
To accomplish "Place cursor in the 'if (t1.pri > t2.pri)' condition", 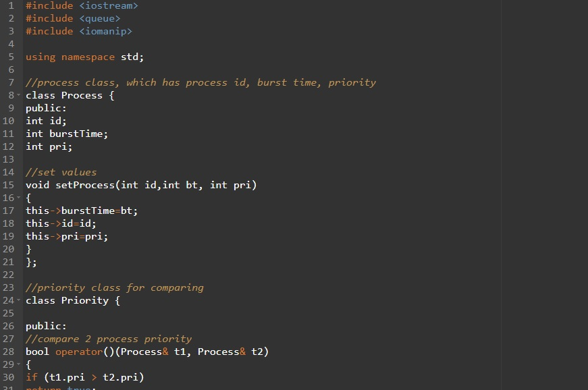I will [x=94, y=377].
